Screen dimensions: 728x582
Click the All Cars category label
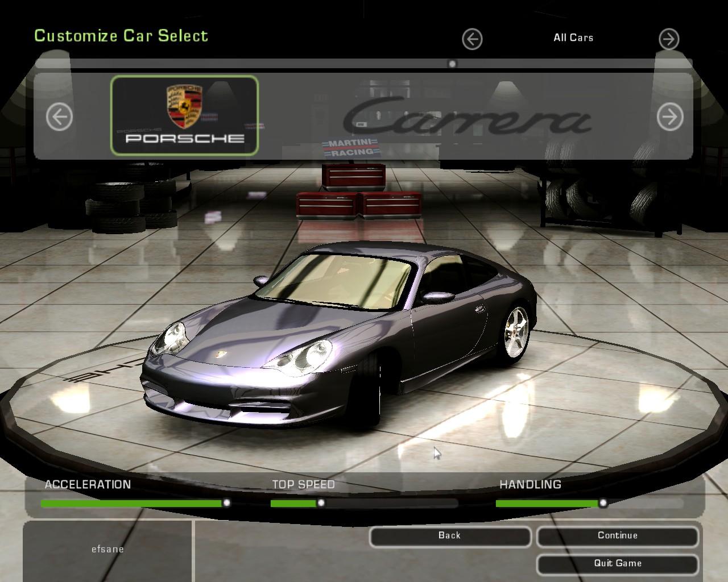(573, 38)
